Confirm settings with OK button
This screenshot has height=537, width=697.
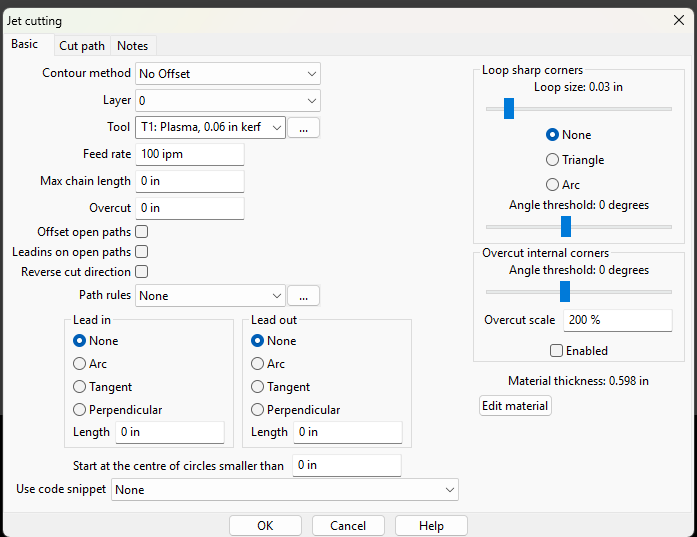tap(265, 526)
